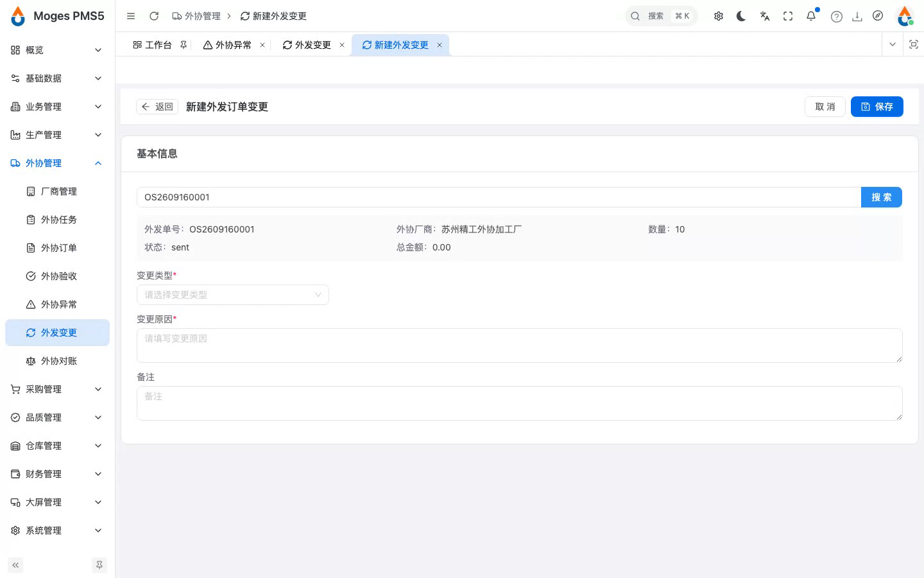Toggle dark mode moon icon

(742, 16)
